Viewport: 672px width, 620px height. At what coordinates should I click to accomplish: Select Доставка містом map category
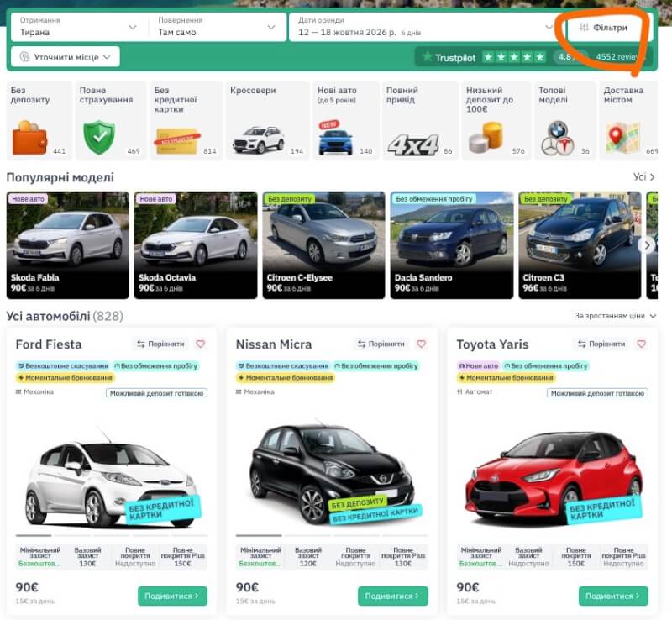pyautogui.click(x=628, y=120)
